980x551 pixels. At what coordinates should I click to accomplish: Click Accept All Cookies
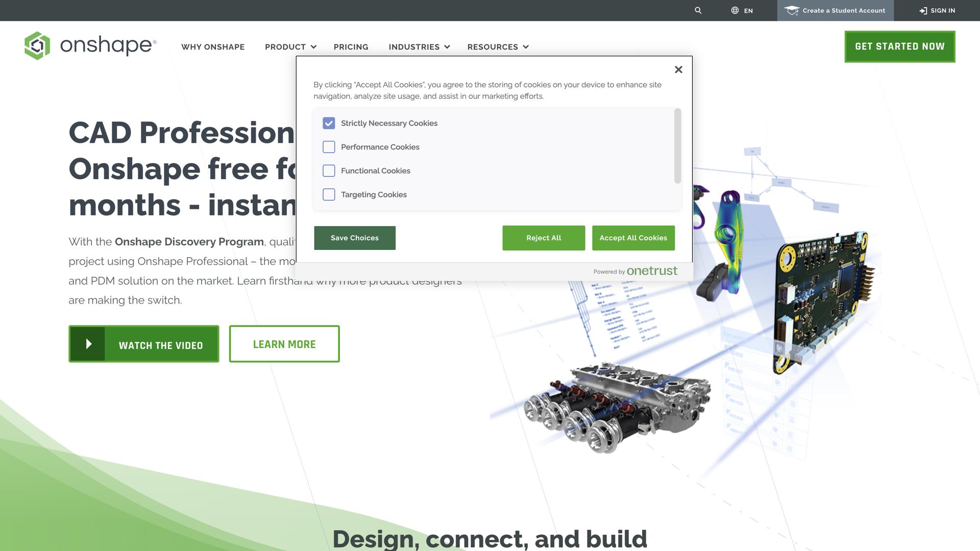coord(633,238)
